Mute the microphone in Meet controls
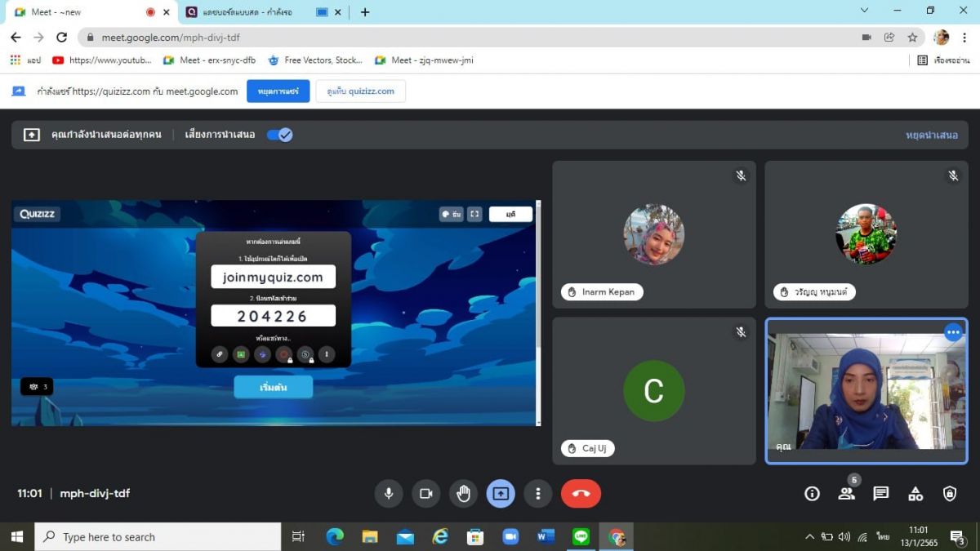The width and height of the screenshot is (980, 551). point(389,493)
